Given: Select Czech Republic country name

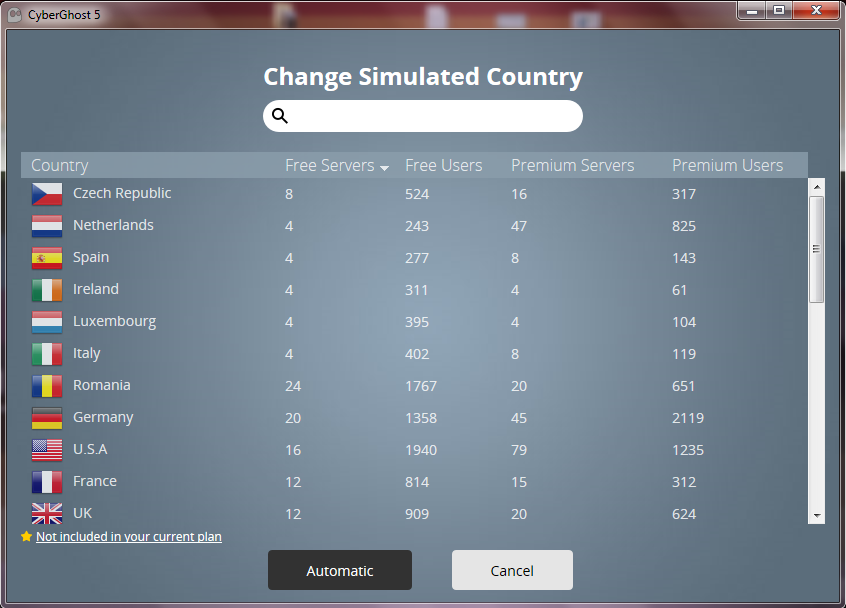Looking at the screenshot, I should (122, 193).
